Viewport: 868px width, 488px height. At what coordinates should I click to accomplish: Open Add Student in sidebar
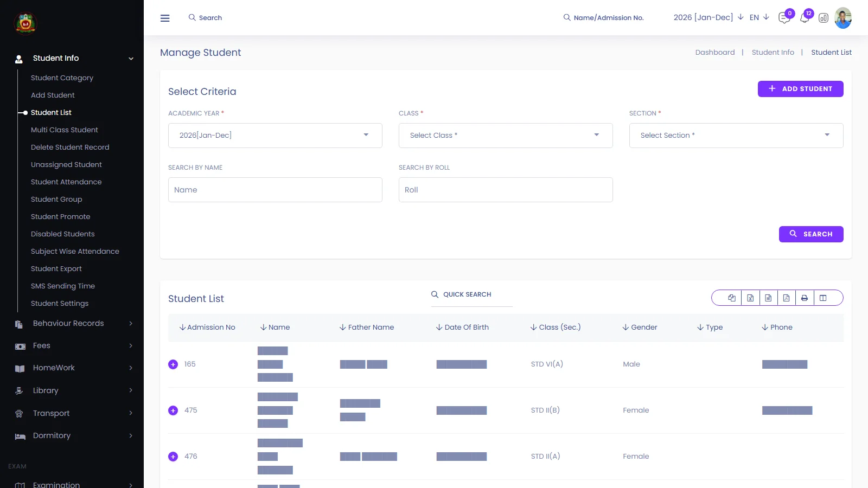tap(53, 95)
